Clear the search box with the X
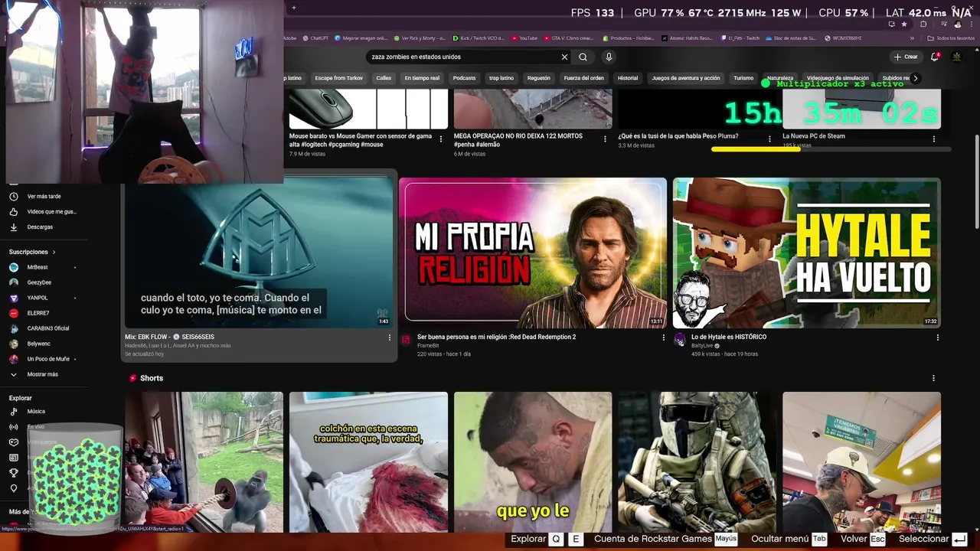The image size is (980, 551). [x=564, y=57]
